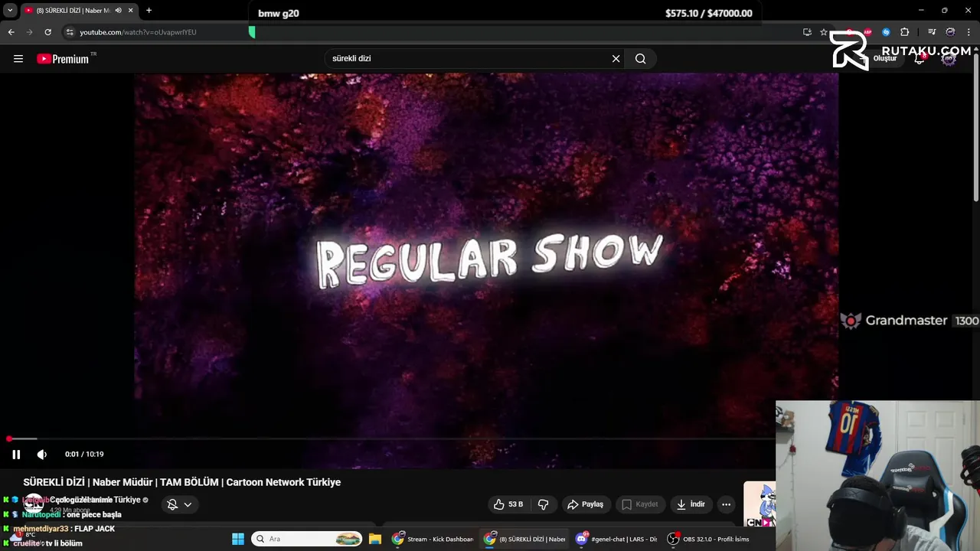Click the 0:01 / 10:19 time display
This screenshot has width=980, height=551.
pos(84,455)
